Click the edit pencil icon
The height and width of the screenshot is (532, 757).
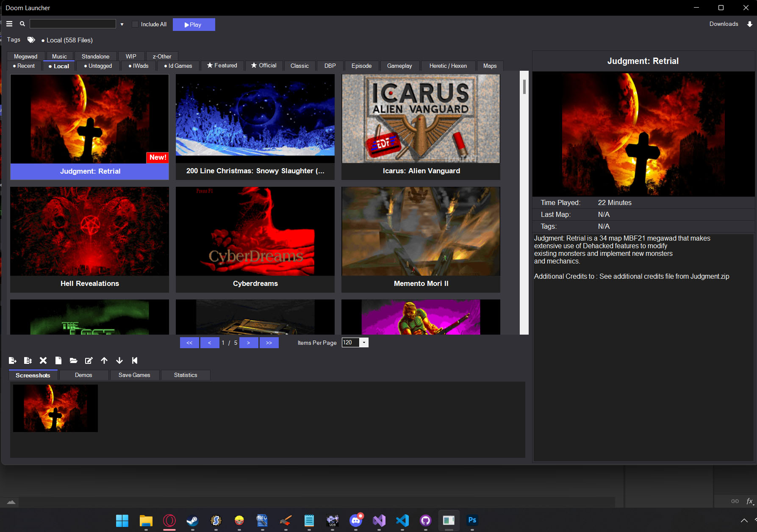(89, 360)
